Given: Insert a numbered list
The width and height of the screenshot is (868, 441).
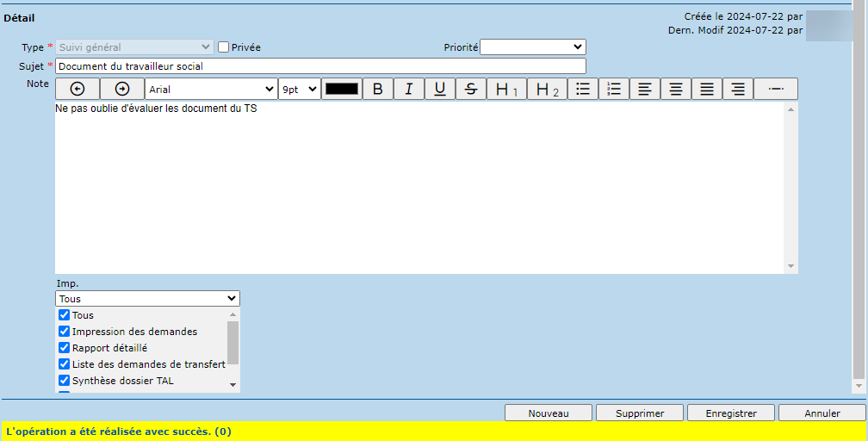Looking at the screenshot, I should pyautogui.click(x=614, y=89).
